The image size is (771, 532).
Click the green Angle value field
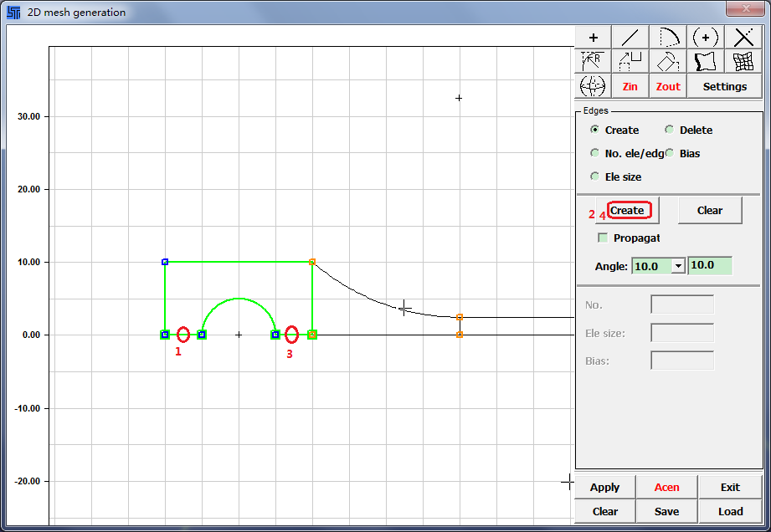point(709,265)
